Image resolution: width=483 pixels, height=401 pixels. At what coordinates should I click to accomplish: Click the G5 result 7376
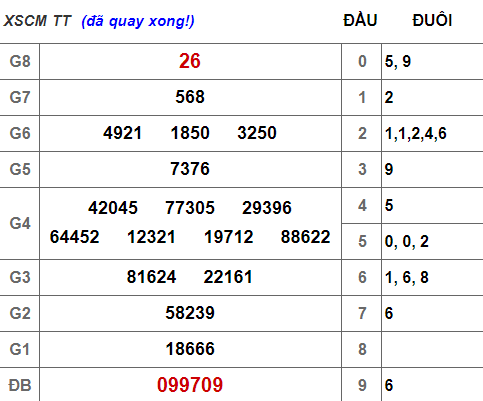(190, 169)
